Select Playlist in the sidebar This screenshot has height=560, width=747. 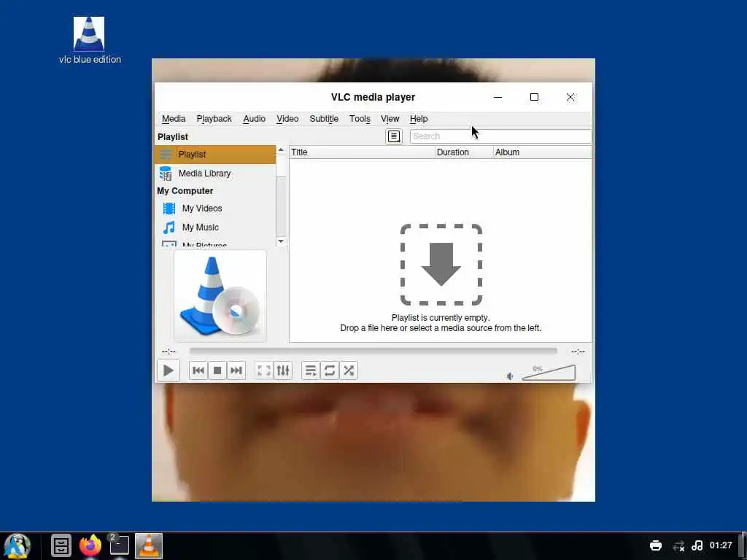pos(215,155)
